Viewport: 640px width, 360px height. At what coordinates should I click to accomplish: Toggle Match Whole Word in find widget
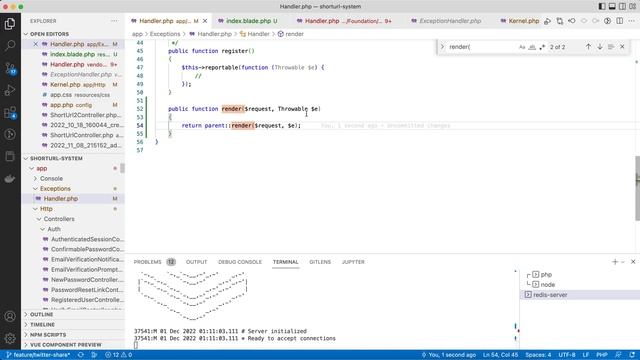(532, 47)
